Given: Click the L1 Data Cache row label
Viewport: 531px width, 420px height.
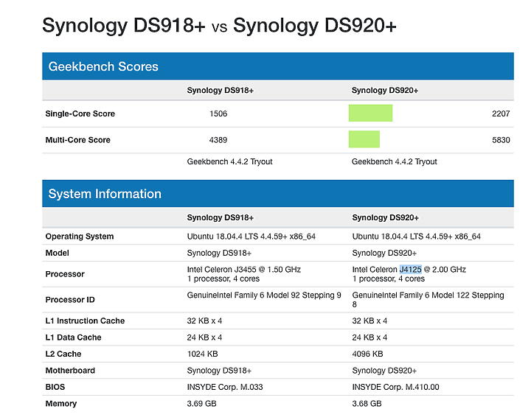Looking at the screenshot, I should [x=73, y=337].
